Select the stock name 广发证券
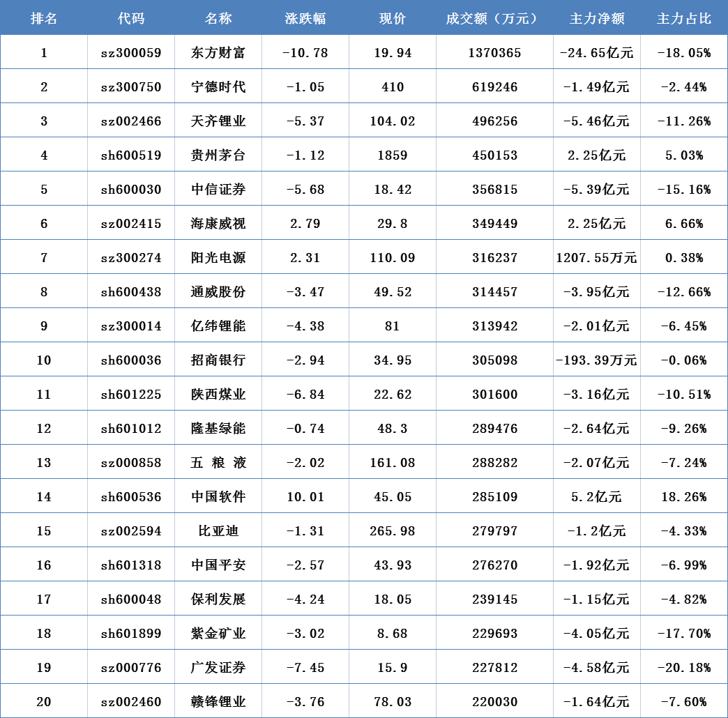This screenshot has width=728, height=718. pos(218,667)
